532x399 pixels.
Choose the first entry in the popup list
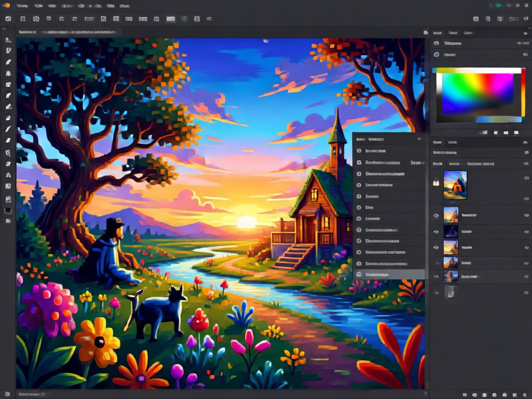[389, 151]
